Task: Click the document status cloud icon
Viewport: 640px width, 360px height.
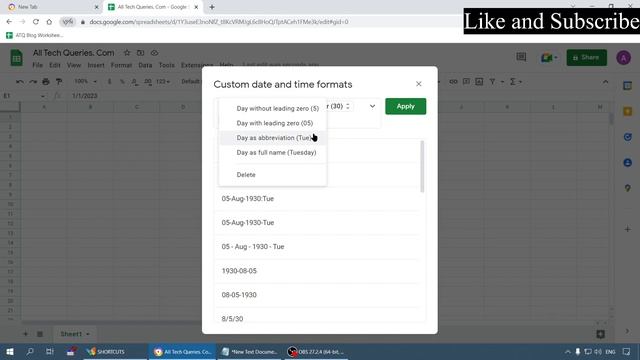Action: coord(154,53)
